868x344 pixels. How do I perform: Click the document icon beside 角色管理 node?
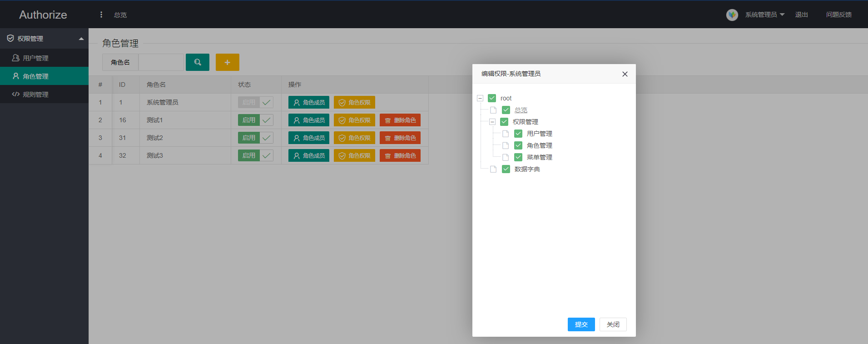[506, 145]
